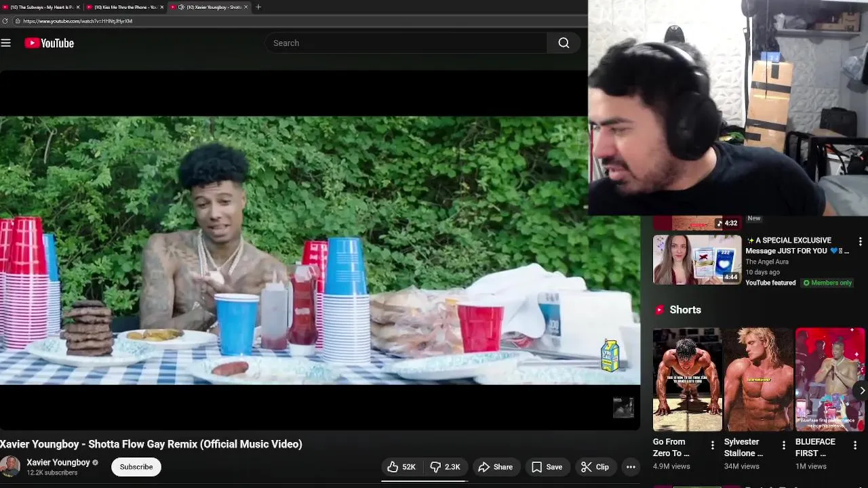This screenshot has width=868, height=488.
Task: Open options for BLUEFACE FIRST short
Action: 855,445
